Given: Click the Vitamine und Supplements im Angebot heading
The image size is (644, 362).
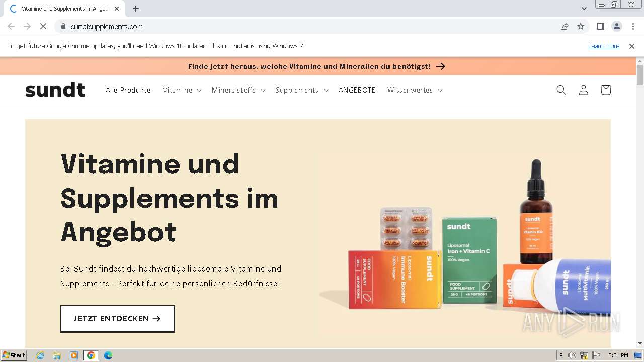Looking at the screenshot, I should click(x=170, y=198).
